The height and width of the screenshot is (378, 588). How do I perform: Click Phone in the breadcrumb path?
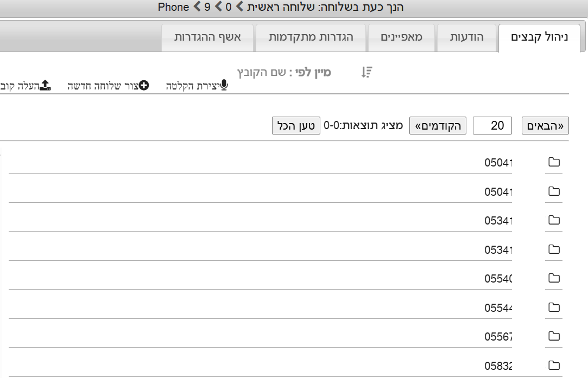click(x=174, y=8)
